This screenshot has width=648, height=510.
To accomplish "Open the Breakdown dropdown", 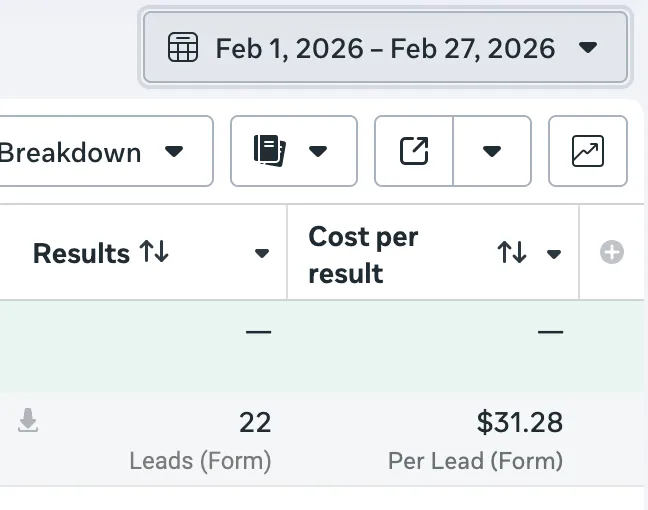I will pyautogui.click(x=100, y=152).
